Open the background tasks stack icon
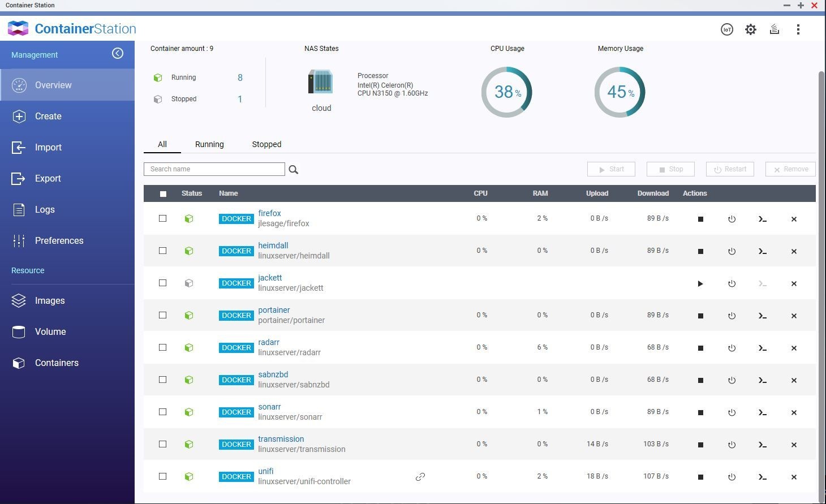The image size is (826, 504). tap(775, 29)
